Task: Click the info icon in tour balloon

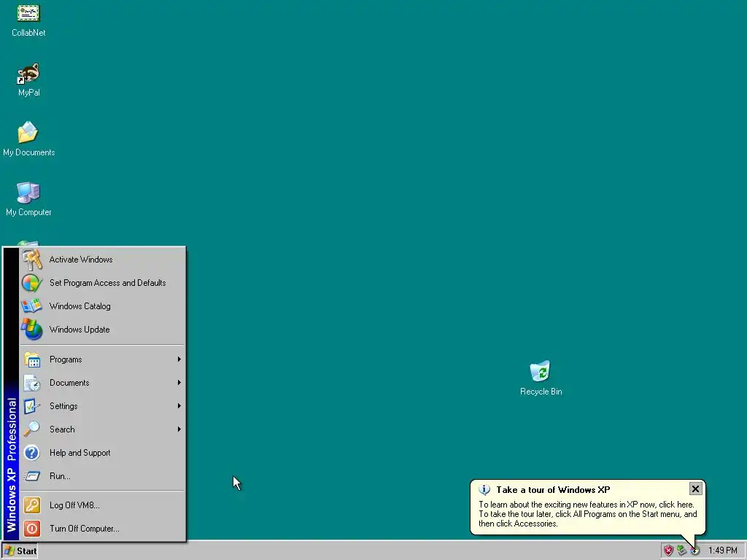Action: click(x=484, y=489)
